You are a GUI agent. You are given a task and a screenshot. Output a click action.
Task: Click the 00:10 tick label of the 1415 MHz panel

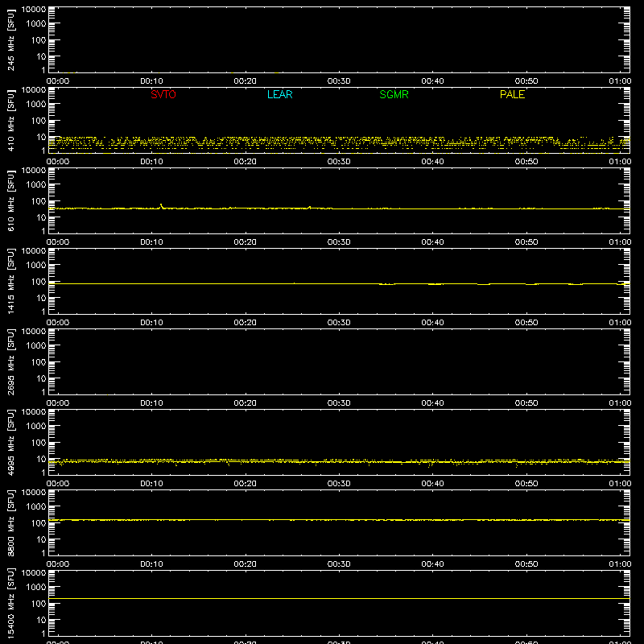pos(151,323)
